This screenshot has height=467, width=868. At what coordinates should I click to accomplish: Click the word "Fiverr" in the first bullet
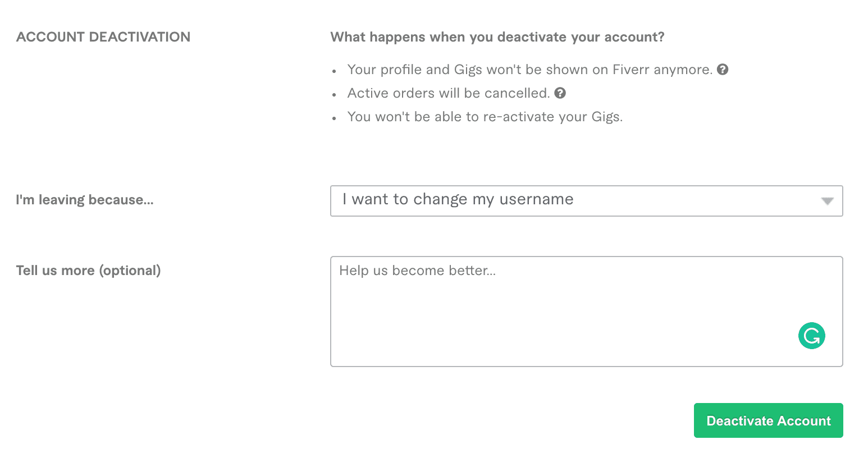[x=631, y=70]
